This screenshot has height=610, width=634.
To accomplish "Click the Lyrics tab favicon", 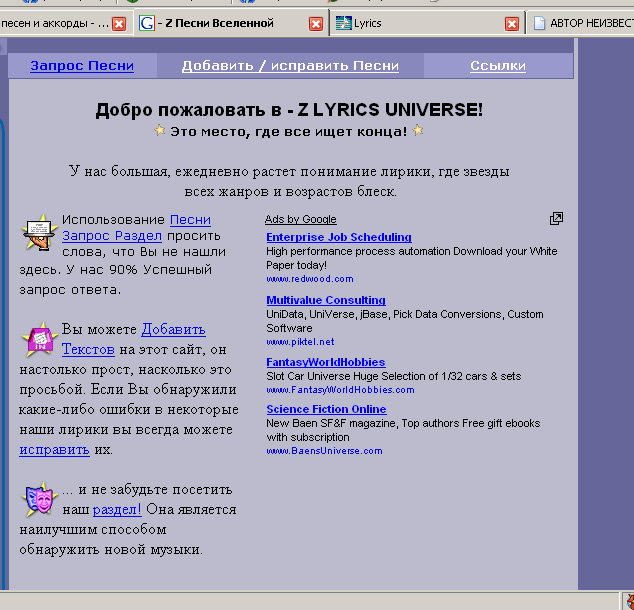I will (344, 23).
